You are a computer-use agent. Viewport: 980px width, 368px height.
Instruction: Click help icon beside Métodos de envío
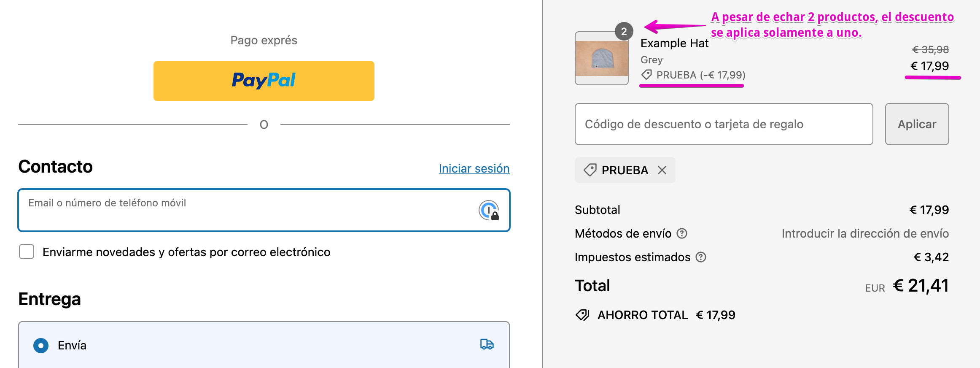tap(682, 233)
